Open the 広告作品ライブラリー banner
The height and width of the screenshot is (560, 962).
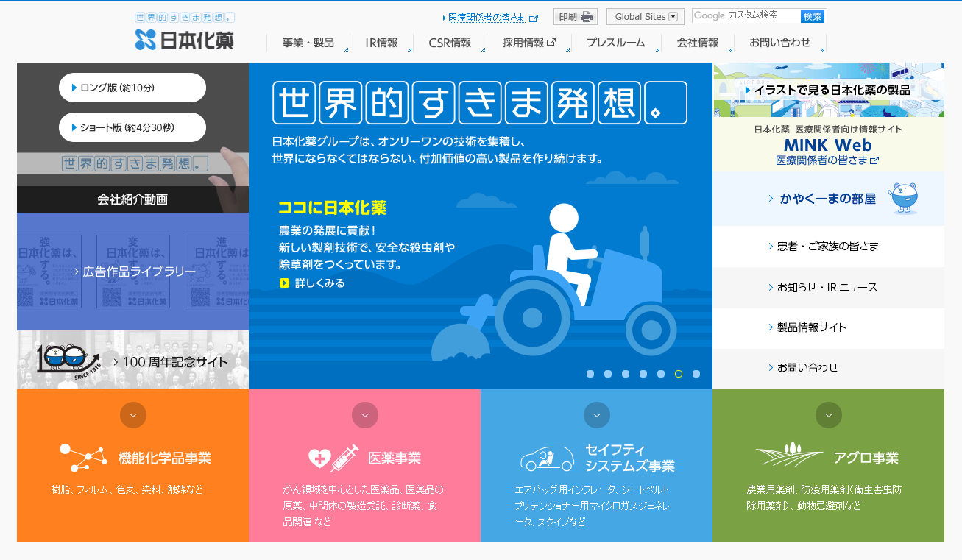132,272
